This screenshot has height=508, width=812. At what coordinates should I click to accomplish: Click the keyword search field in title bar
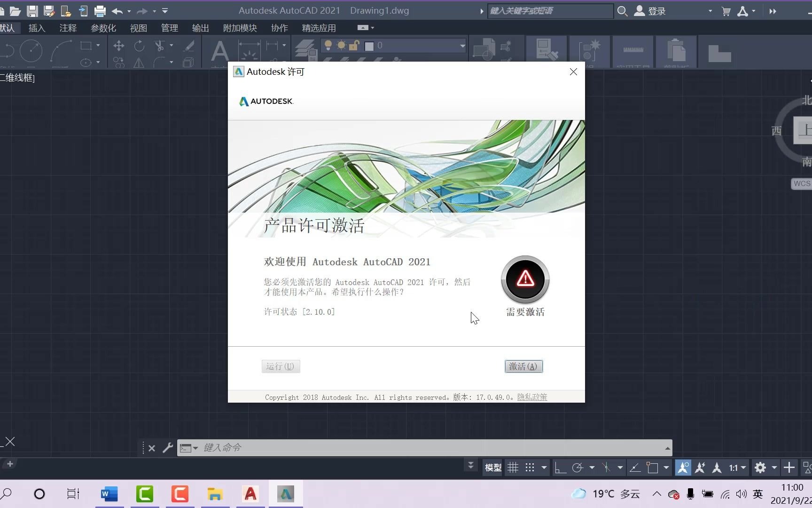550,11
